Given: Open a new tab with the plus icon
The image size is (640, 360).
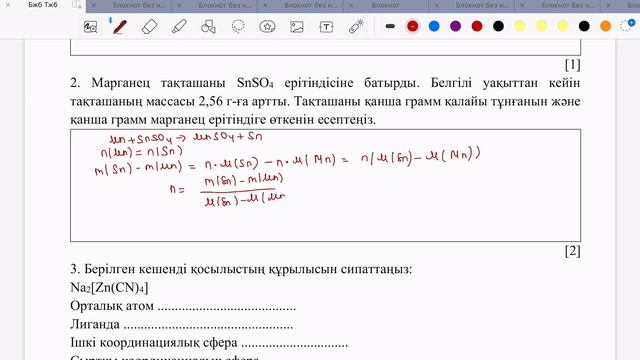Looking at the screenshot, I should click(x=77, y=5).
